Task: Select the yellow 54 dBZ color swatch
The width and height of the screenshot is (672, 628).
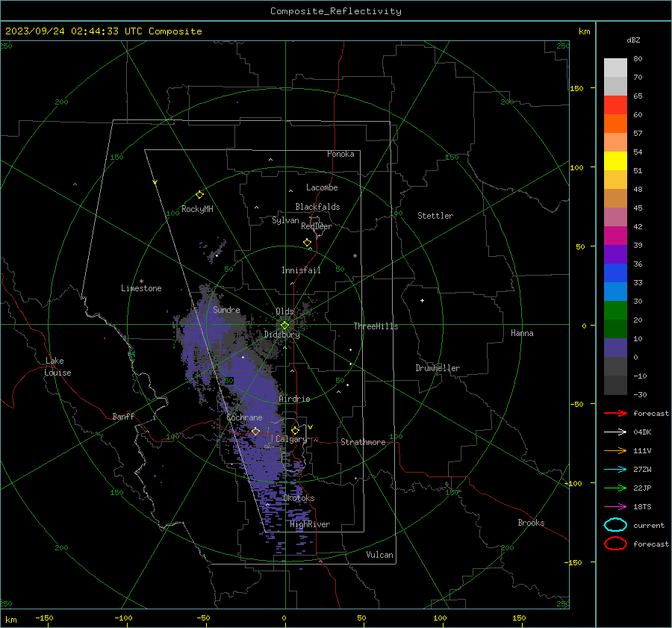Action: click(x=615, y=161)
